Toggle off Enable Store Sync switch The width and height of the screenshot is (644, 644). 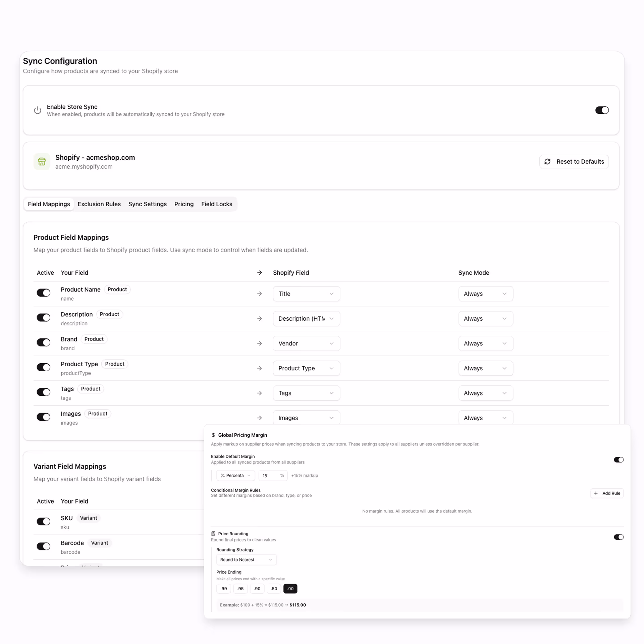click(x=602, y=110)
